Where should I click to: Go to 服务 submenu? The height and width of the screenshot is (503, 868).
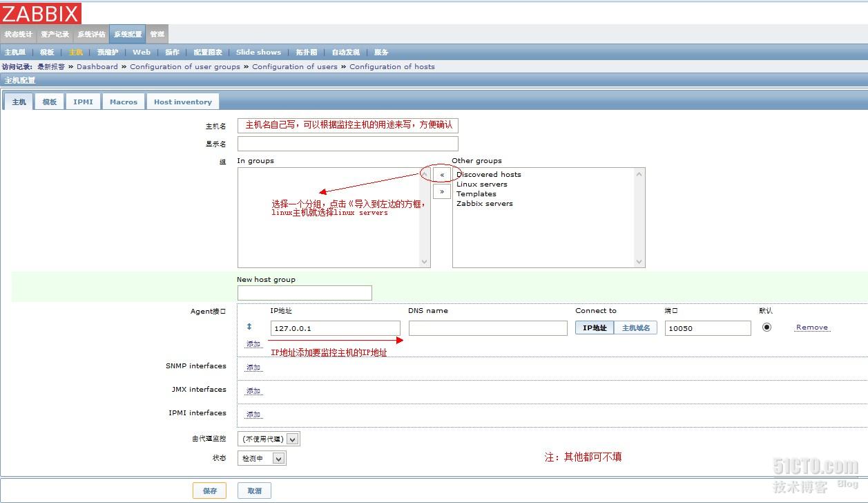(381, 52)
